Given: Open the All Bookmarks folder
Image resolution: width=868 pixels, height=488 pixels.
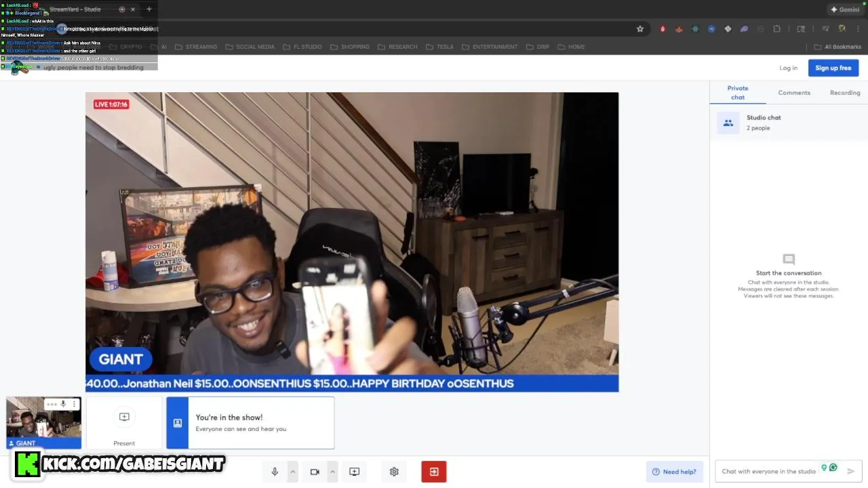Looking at the screenshot, I should [x=837, y=47].
